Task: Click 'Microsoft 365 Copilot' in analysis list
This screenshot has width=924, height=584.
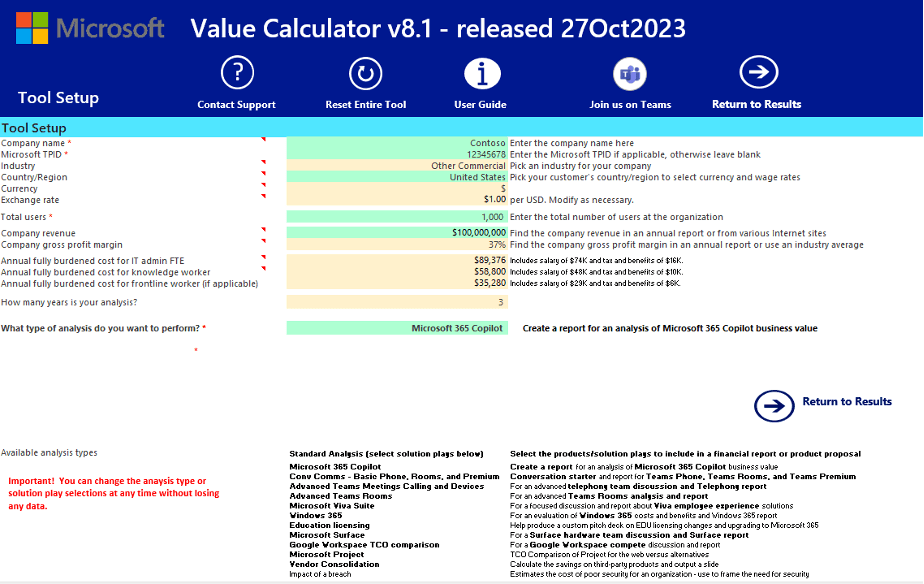Action: click(335, 467)
